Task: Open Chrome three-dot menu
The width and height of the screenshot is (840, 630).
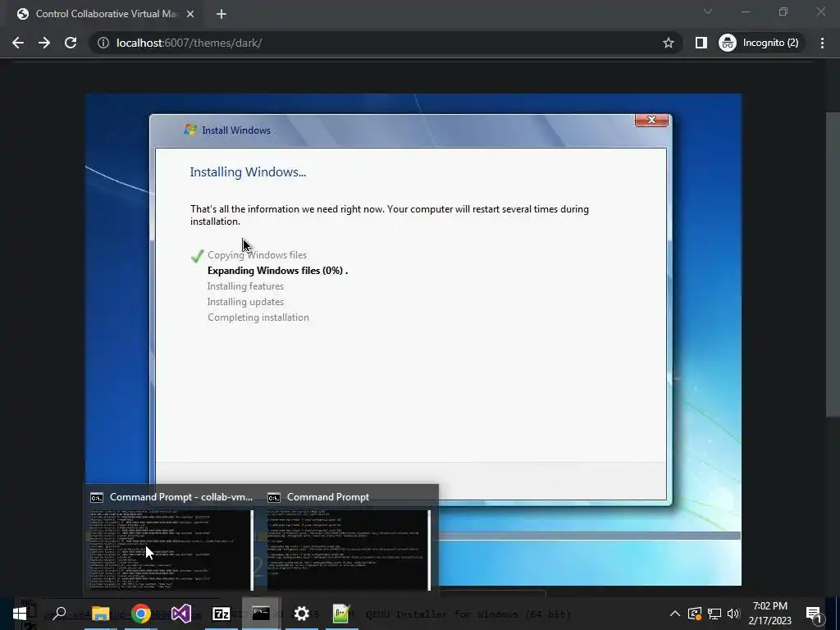Action: tap(822, 43)
